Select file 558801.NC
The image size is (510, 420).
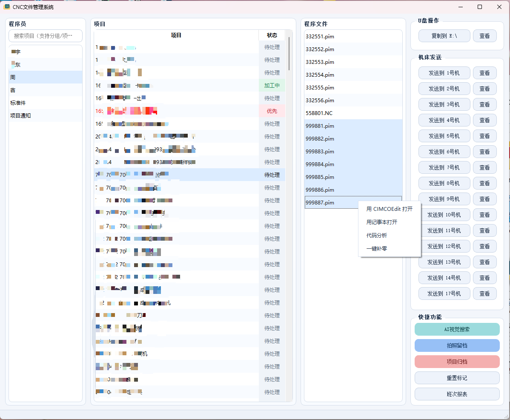[353, 113]
